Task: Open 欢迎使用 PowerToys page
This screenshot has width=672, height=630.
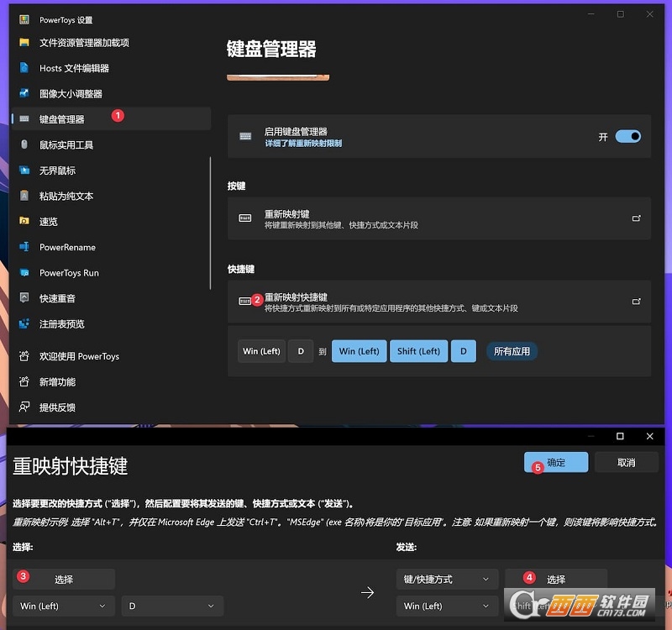Action: click(112, 356)
